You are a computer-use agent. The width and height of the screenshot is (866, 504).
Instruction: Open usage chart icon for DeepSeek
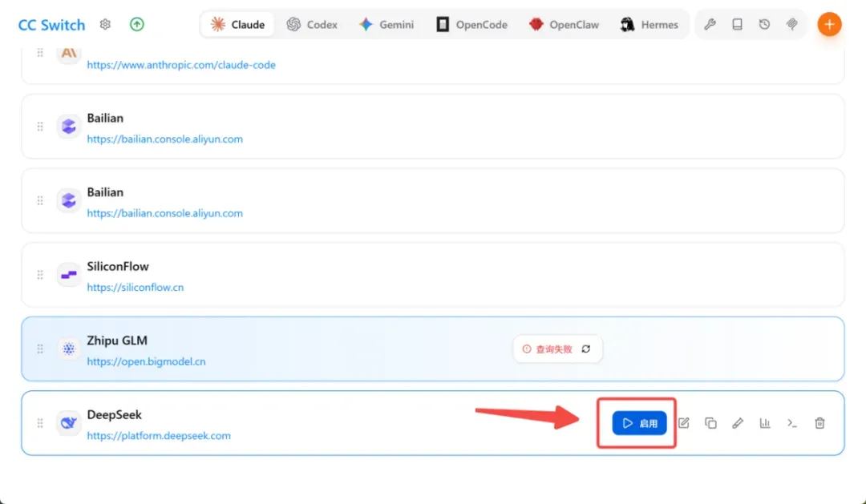(765, 423)
